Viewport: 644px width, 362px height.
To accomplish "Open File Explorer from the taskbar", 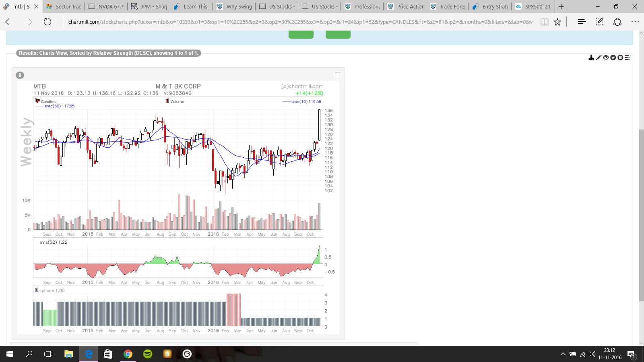I will coord(69,354).
